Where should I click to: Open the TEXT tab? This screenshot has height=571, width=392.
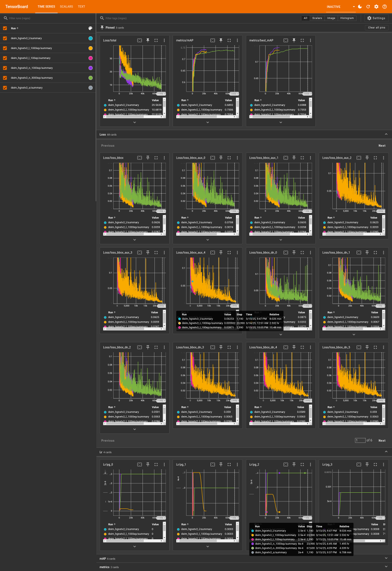tap(81, 7)
